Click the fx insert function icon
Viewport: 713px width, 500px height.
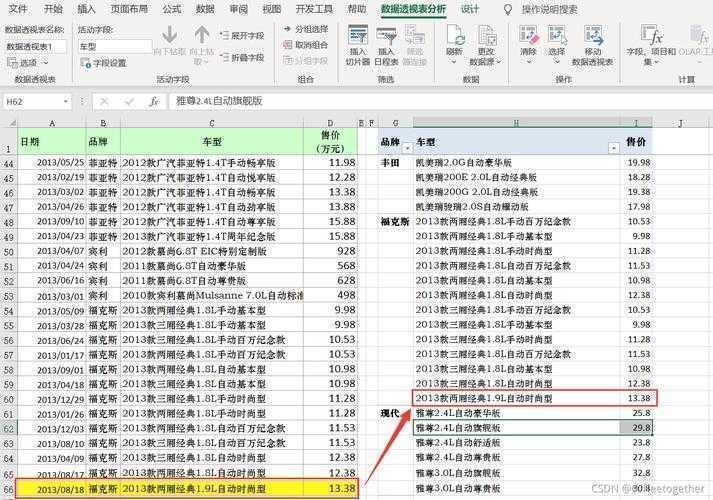click(154, 101)
